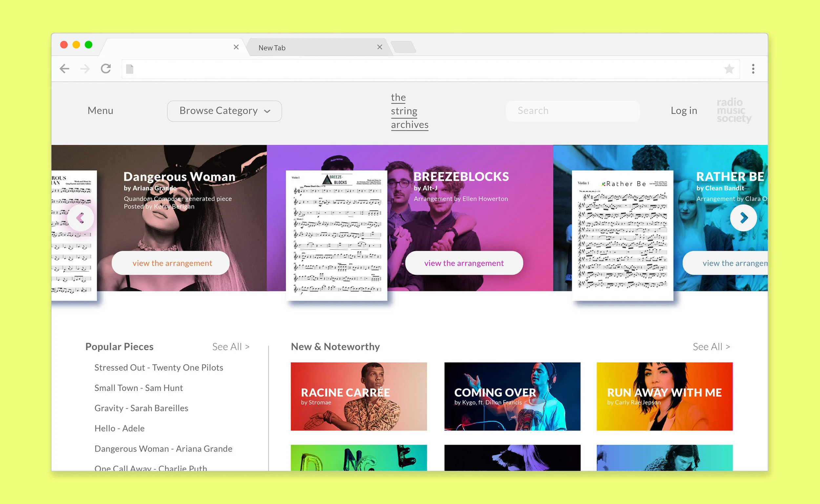Image resolution: width=820 pixels, height=504 pixels.
Task: See All New & Noteworthy
Action: point(711,347)
